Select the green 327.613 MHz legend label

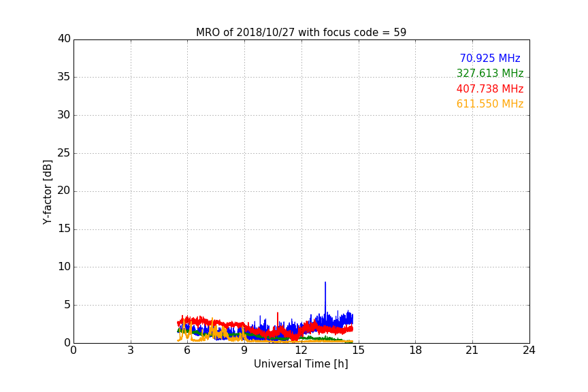point(490,73)
